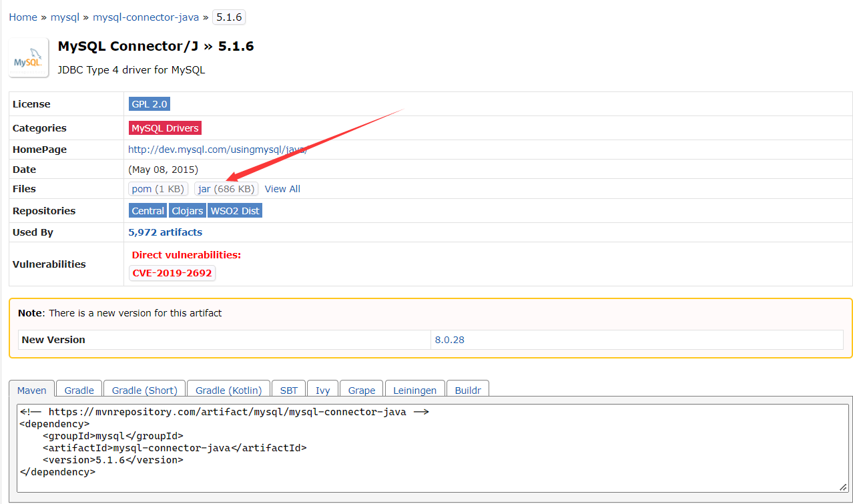Open the GPL 2.0 license tag
The height and width of the screenshot is (504, 853).
150,104
